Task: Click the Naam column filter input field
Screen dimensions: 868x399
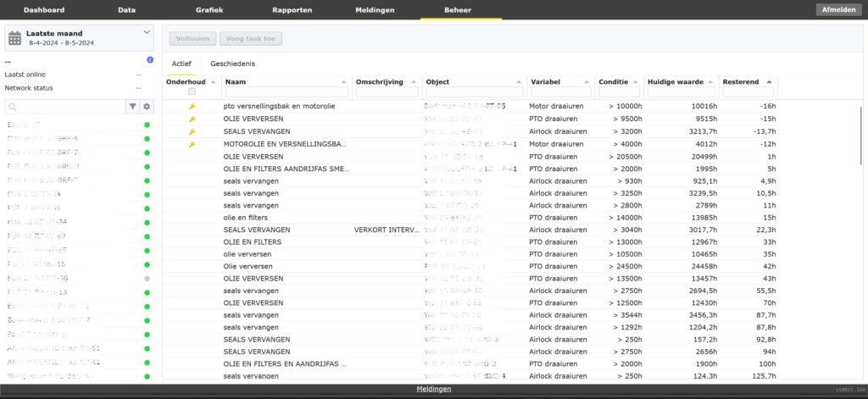Action: pos(287,91)
